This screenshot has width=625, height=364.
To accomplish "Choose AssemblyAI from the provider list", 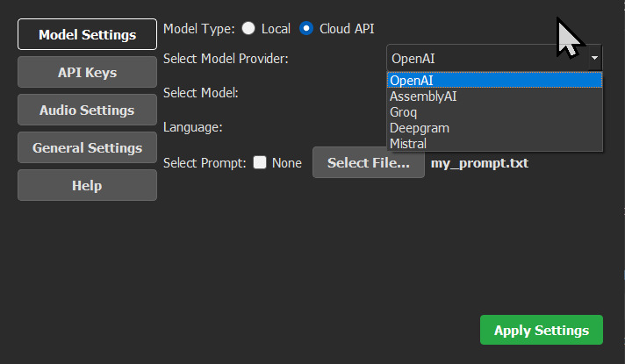I will pos(494,96).
